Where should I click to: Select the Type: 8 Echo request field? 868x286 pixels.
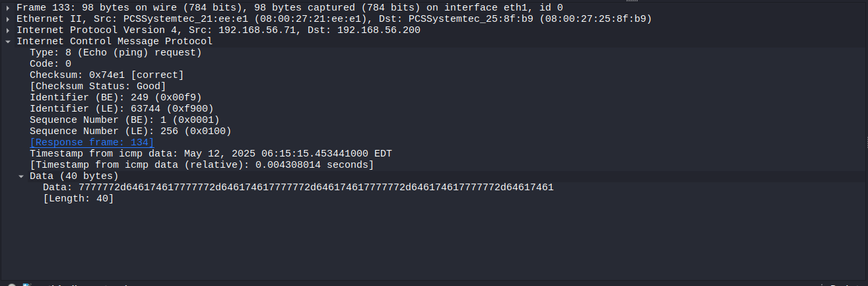coord(116,52)
